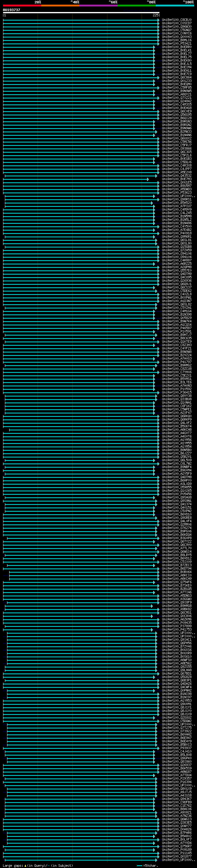The height and width of the screenshot is (868, 197).
Task: Select UniRef100_Q6RKQ0 label
Action: click(x=177, y=416)
